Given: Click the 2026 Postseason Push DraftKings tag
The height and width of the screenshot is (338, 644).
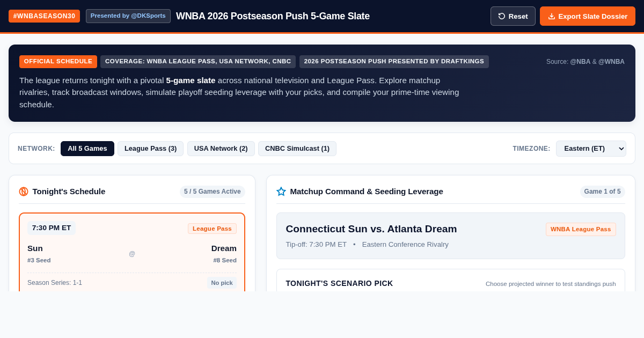Looking at the screenshot, I should pyautogui.click(x=394, y=62).
